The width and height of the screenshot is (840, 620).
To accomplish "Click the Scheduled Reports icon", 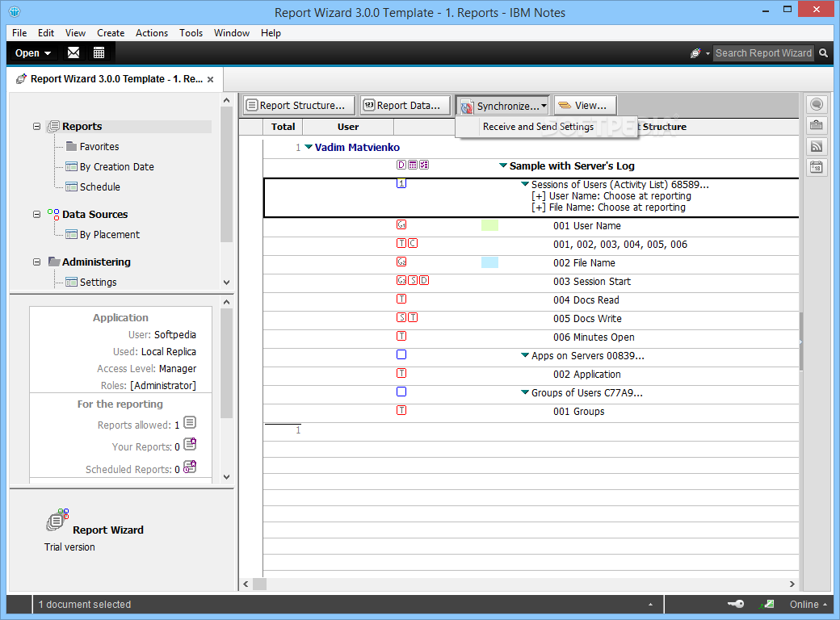I will coord(190,467).
